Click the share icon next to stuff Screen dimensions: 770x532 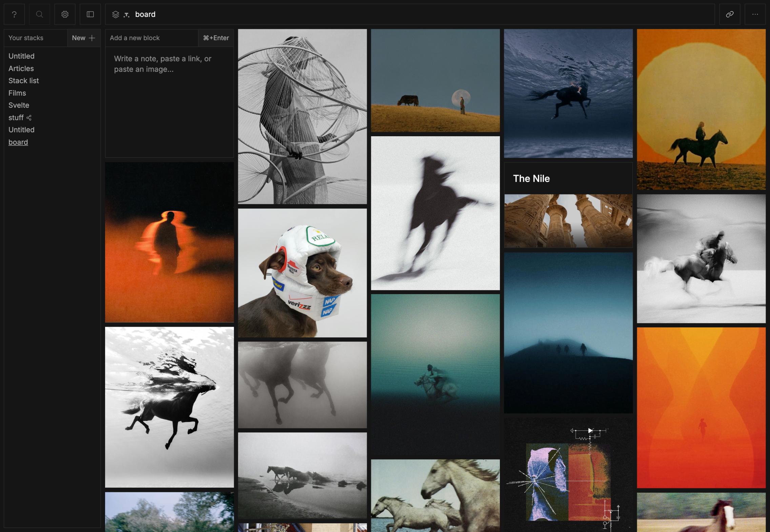click(29, 118)
